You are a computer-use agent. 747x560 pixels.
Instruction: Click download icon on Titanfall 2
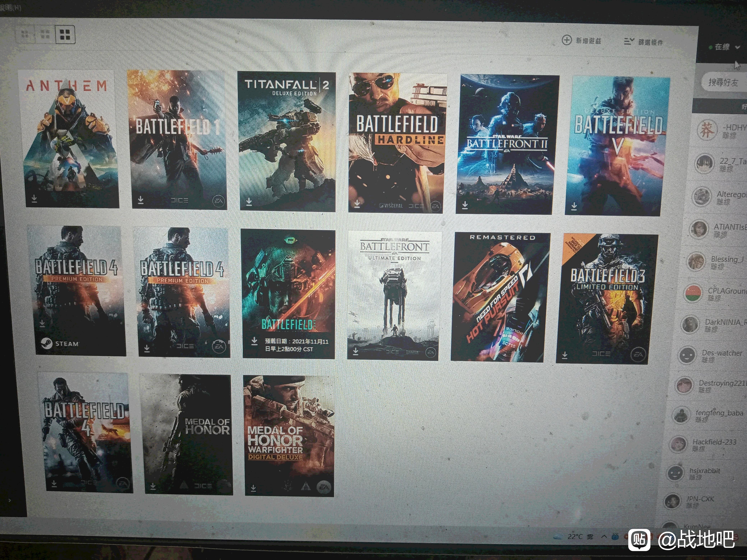[249, 202]
